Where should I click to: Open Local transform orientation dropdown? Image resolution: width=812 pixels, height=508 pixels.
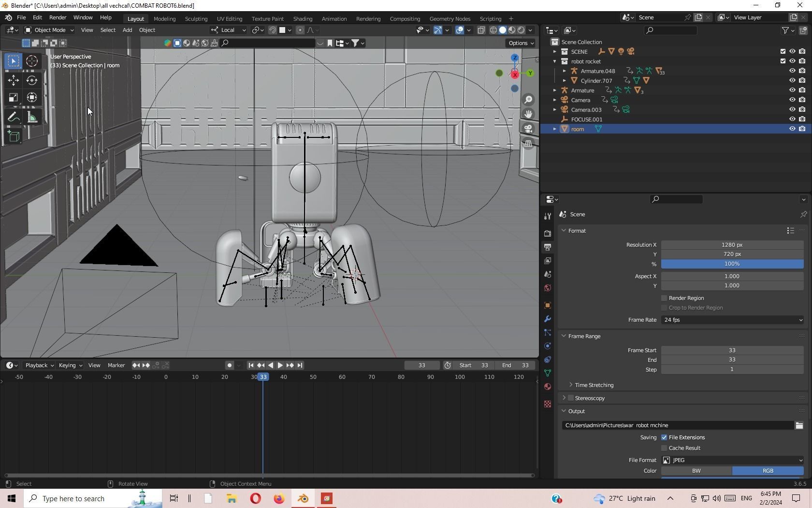(x=228, y=30)
